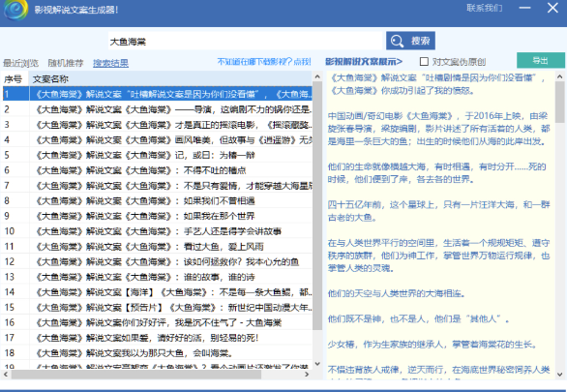This screenshot has width=567, height=392.
Task: Select row 3 才是真正的摇滚电影
Action: pos(156,125)
